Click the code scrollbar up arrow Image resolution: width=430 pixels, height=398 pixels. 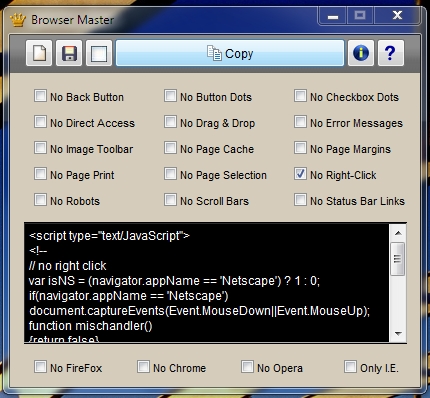398,233
